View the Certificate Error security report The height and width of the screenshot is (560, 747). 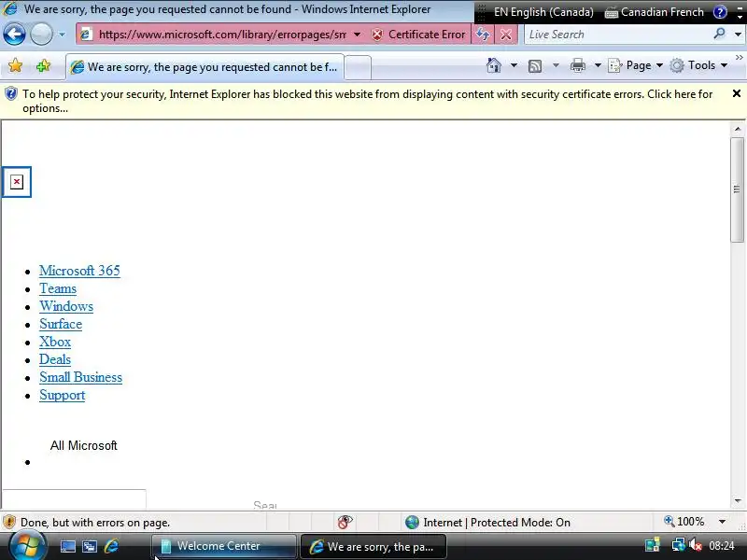pyautogui.click(x=417, y=35)
